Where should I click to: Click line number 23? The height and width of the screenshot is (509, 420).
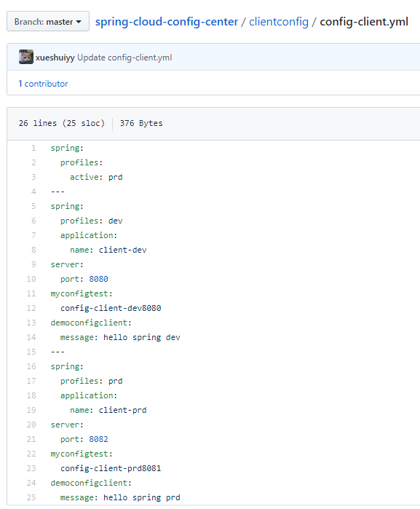click(31, 468)
